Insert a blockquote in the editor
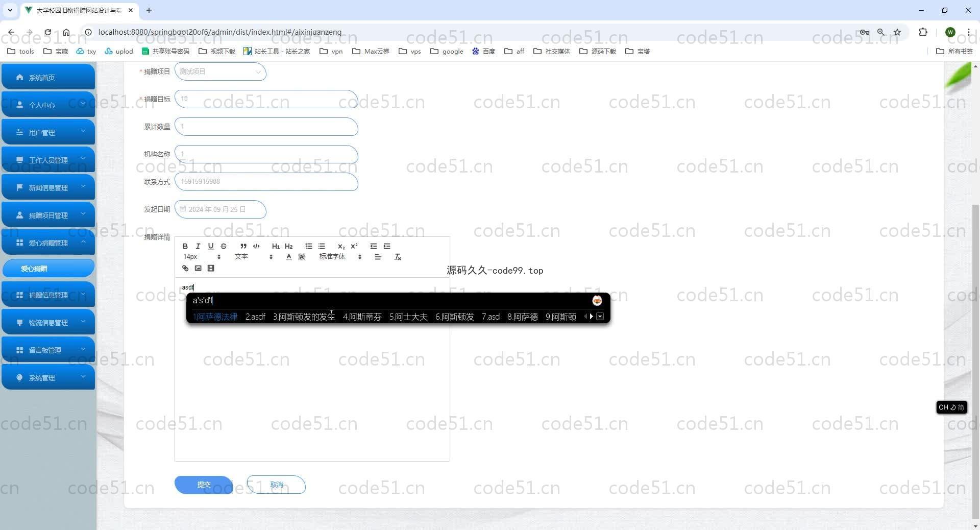This screenshot has height=530, width=980. [243, 246]
